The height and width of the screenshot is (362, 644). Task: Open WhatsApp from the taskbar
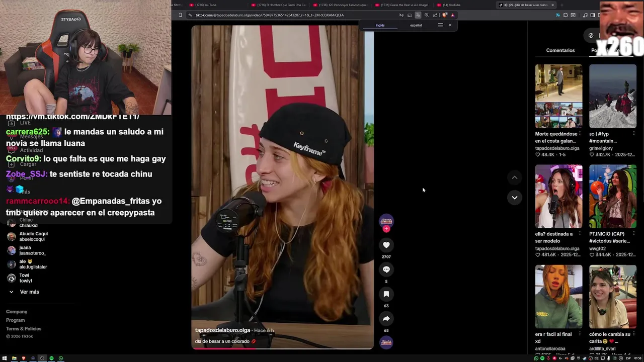pos(61,358)
